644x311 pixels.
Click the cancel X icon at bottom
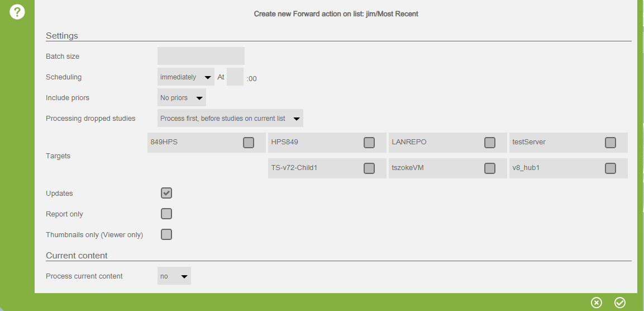[x=597, y=303]
